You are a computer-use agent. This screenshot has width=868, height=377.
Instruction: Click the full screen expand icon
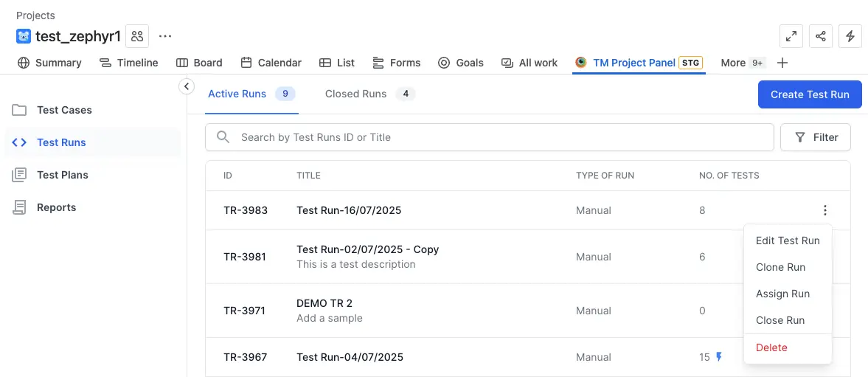[x=791, y=36]
